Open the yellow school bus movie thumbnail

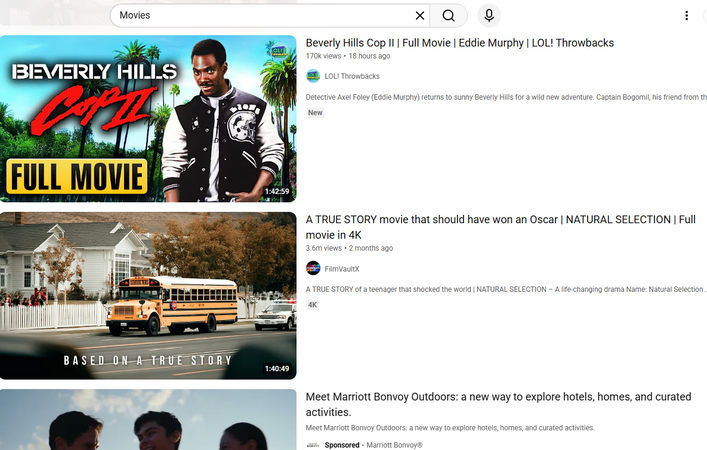point(148,296)
